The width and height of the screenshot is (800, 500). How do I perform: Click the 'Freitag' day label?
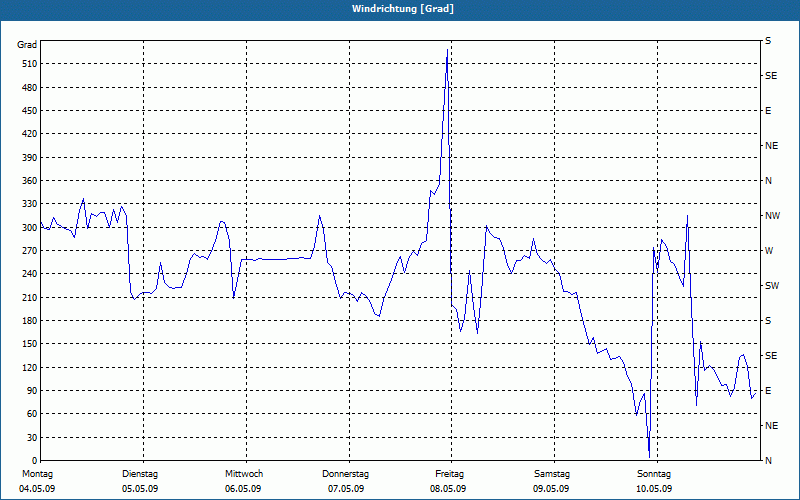[x=449, y=474]
